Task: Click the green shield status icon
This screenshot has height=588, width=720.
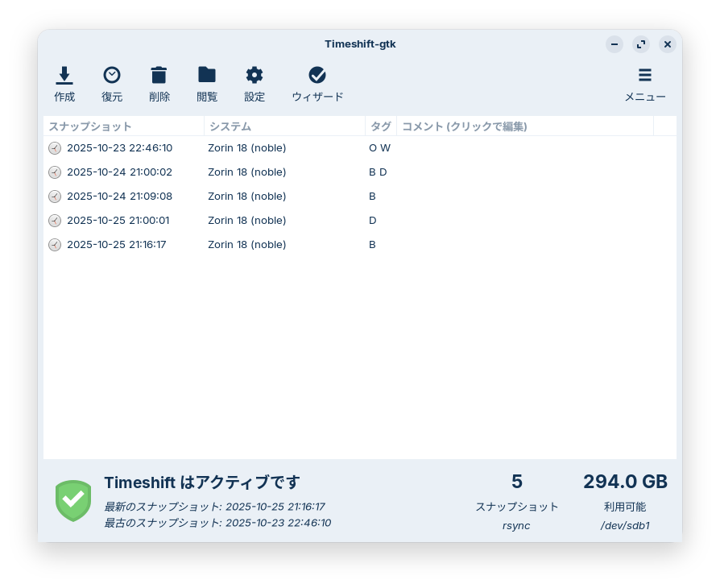Action: 73,500
